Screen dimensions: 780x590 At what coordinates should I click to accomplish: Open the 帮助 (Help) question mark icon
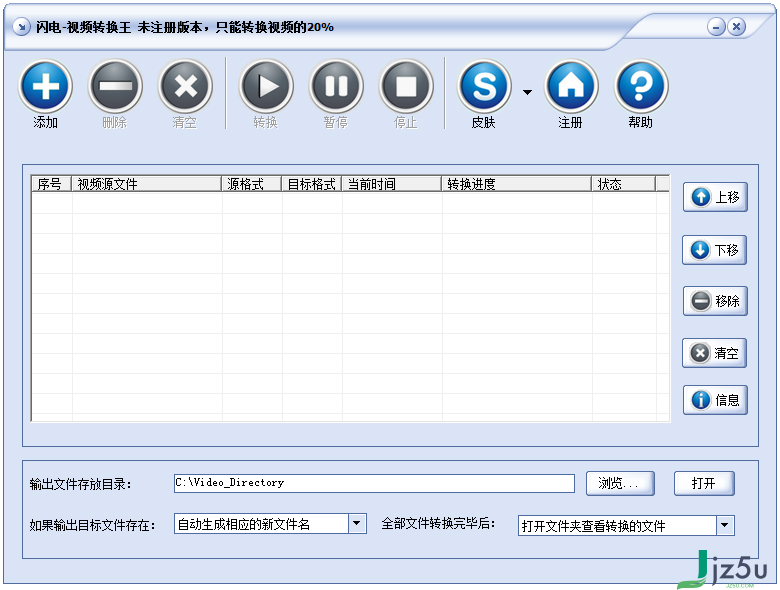point(641,86)
